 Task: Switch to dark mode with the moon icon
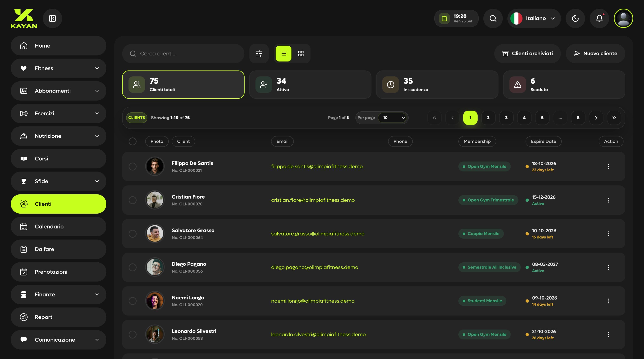[x=575, y=18]
